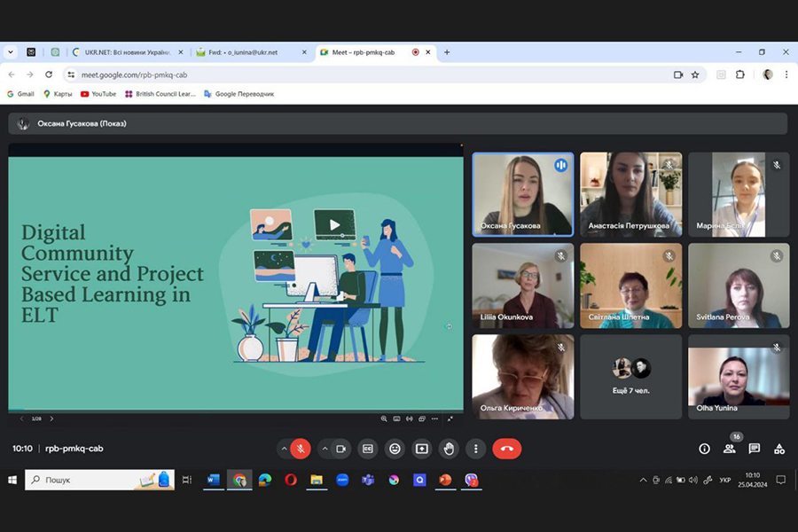Open video settings arrow beside camera

coord(325,449)
